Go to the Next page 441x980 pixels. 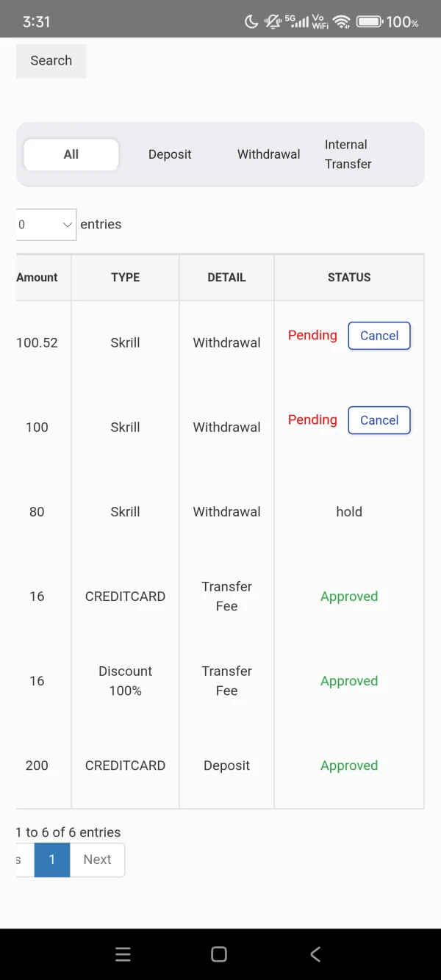[x=97, y=860]
